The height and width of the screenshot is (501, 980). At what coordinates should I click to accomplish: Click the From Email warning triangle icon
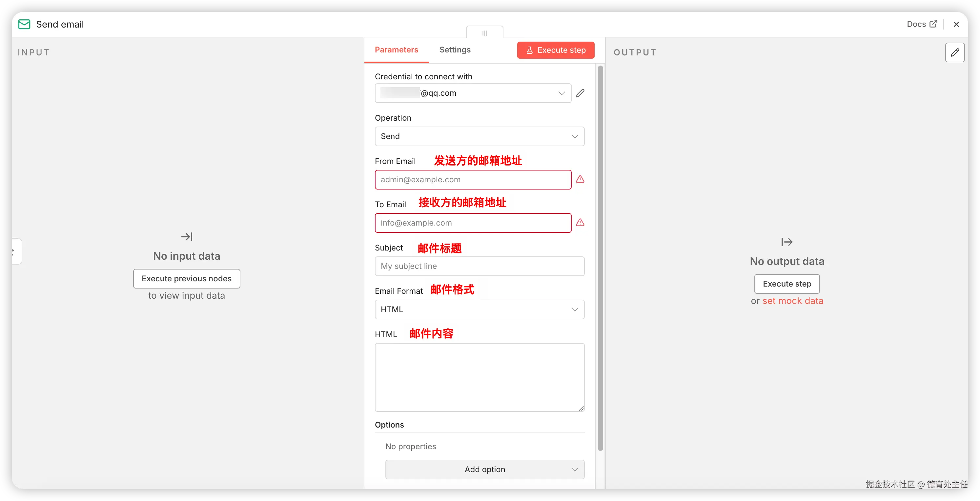(580, 179)
